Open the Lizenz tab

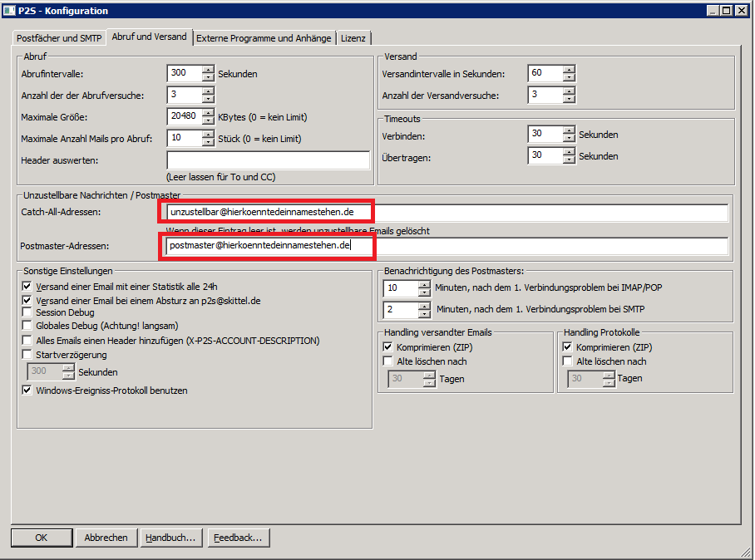point(353,38)
